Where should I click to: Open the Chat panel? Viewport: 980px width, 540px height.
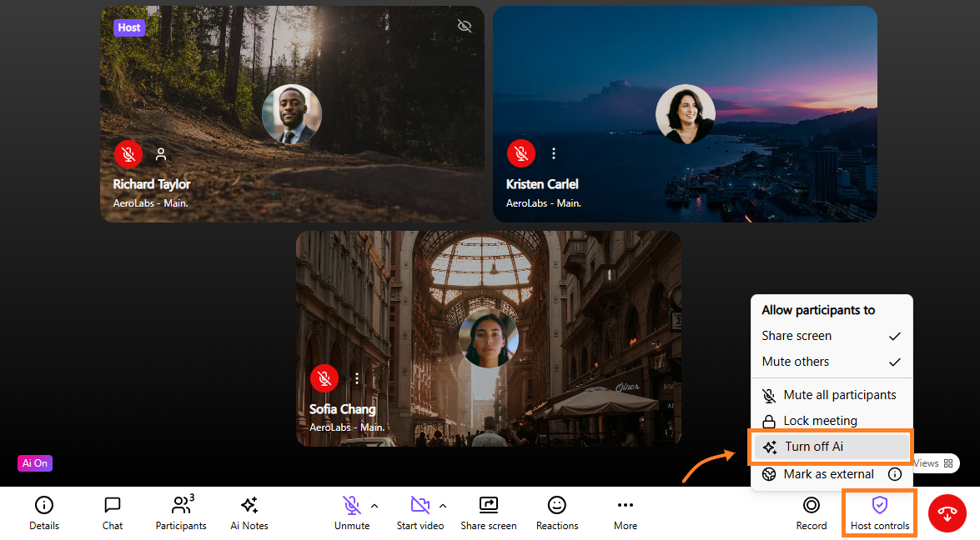pos(113,512)
